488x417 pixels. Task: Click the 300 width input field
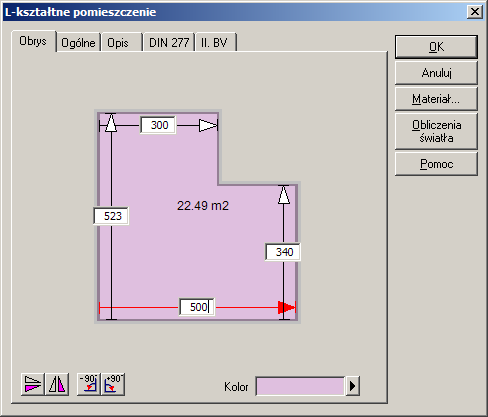point(158,125)
